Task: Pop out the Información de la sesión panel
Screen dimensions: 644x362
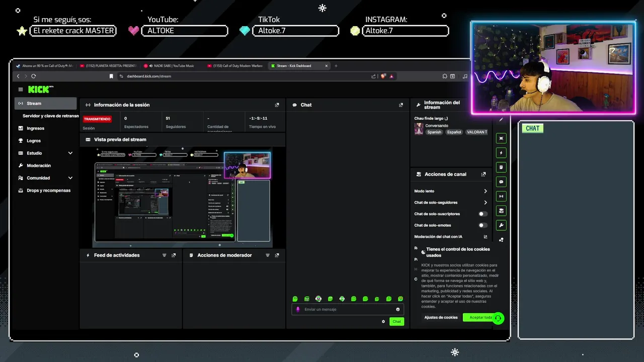Action: [277, 105]
